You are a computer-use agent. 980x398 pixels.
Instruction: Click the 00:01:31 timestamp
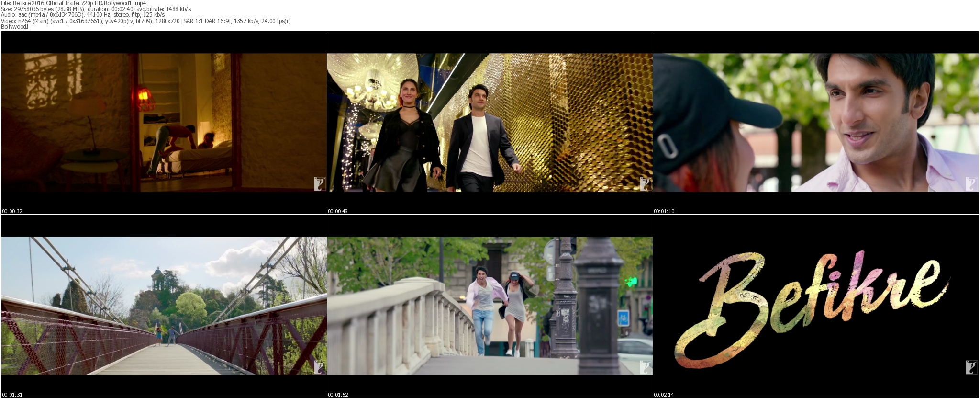pyautogui.click(x=12, y=395)
